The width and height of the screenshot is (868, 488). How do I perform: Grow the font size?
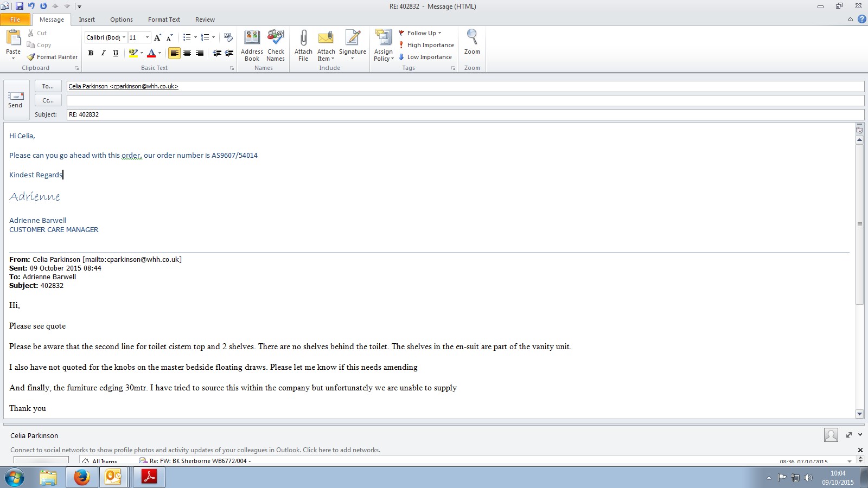(157, 37)
